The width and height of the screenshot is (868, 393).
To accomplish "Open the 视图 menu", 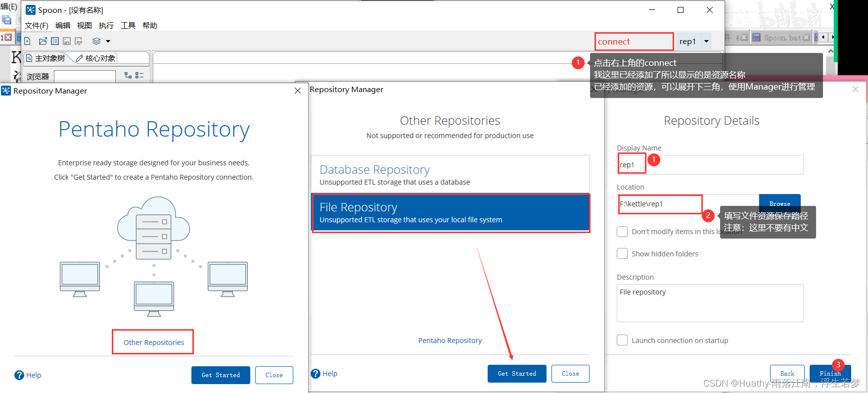I will coord(85,25).
